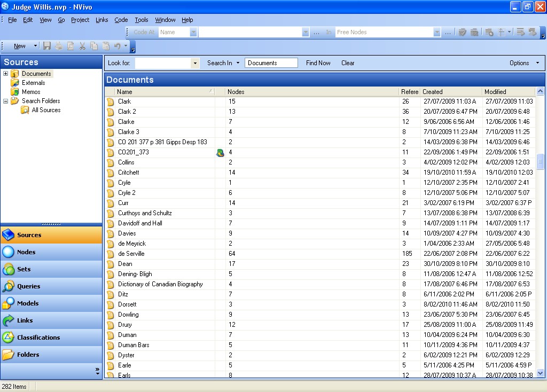Expand the Documents folder tree node
547x392 pixels.
point(6,74)
